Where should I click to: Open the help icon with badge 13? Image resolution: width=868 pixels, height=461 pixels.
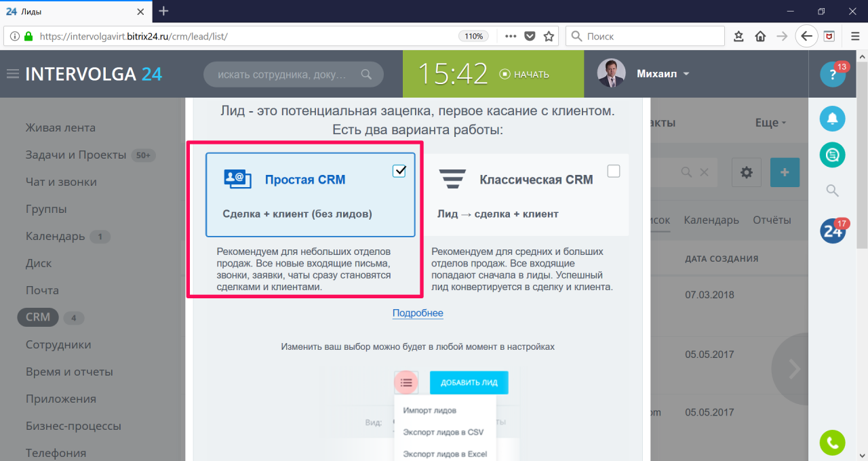(833, 74)
